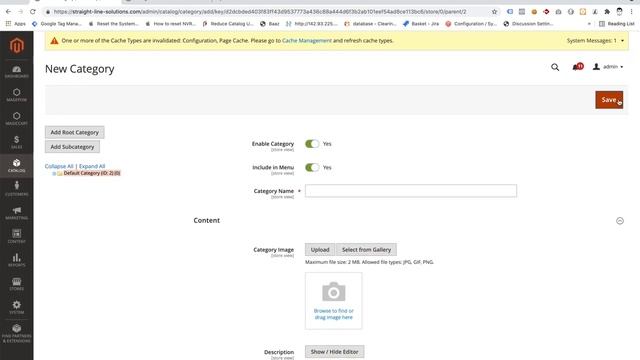Open the Reports sidebar menu
This screenshot has width=640, height=360.
pos(17,260)
